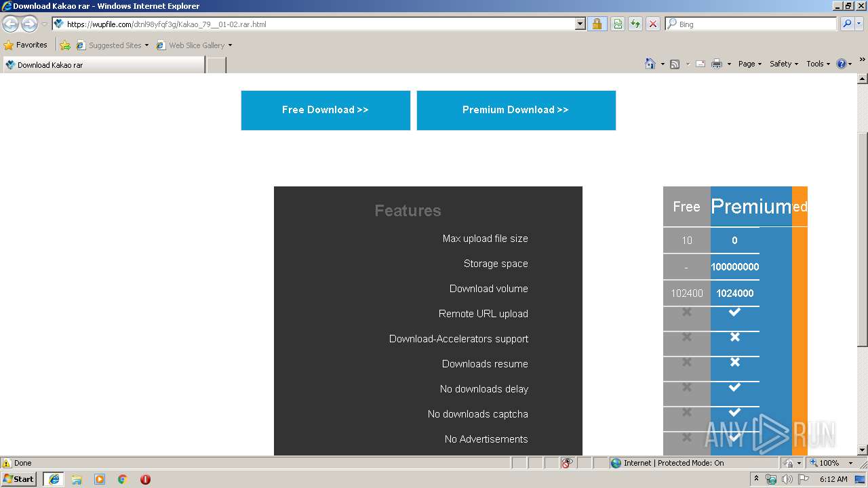
Task: Click the 'Downloads resume' label
Action: click(485, 364)
